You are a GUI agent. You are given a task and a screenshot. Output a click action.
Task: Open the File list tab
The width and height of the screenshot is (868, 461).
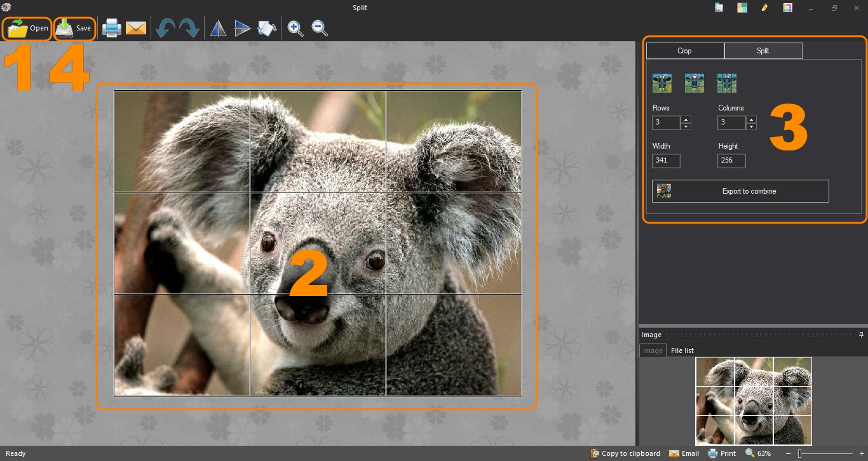(x=682, y=351)
